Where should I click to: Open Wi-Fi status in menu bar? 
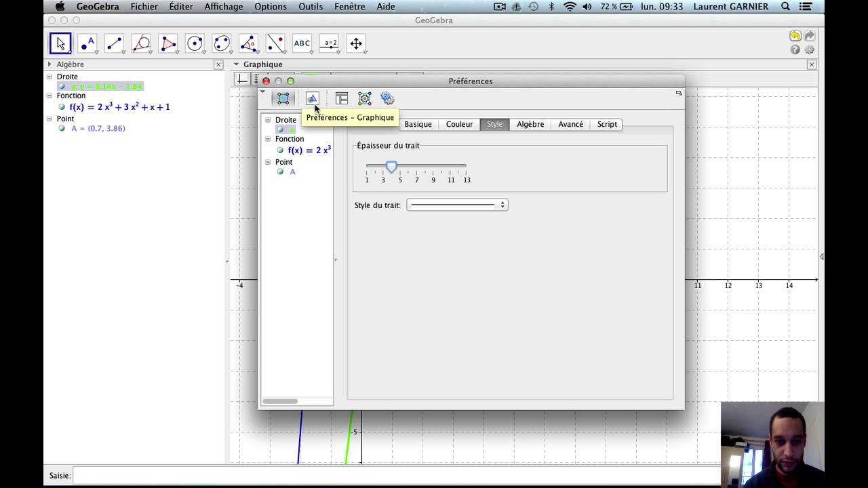(570, 7)
